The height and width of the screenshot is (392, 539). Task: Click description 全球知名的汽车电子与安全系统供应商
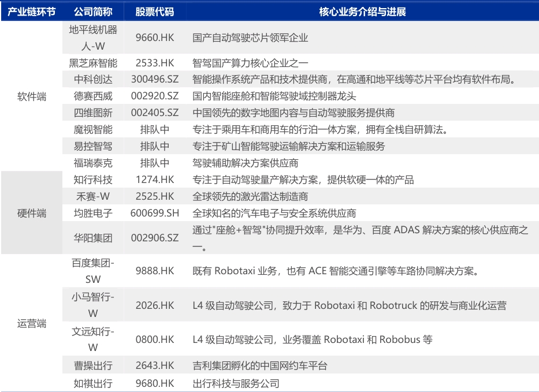point(274,214)
